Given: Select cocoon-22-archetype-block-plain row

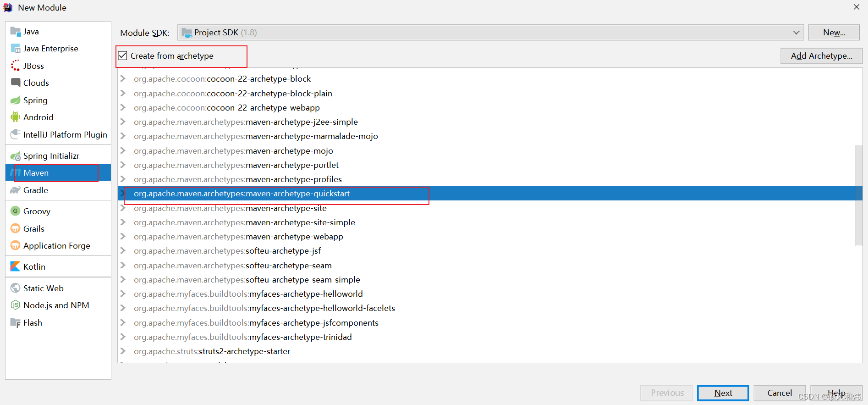Looking at the screenshot, I should 490,93.
